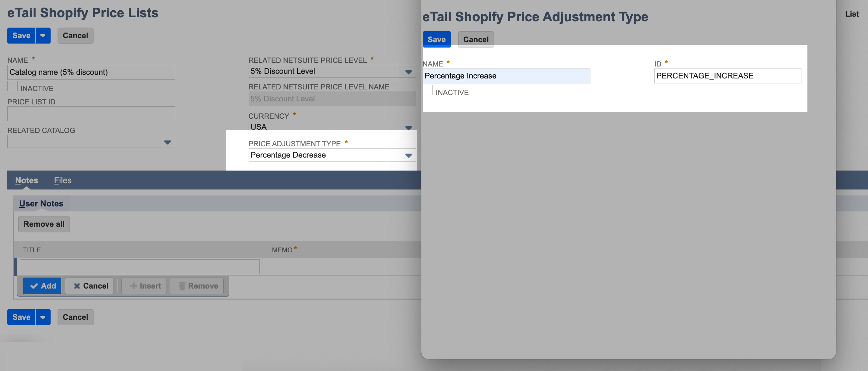Toggle the Inactive checkbox in Price Adjustment Type popup
This screenshot has height=371, width=868.
428,90
